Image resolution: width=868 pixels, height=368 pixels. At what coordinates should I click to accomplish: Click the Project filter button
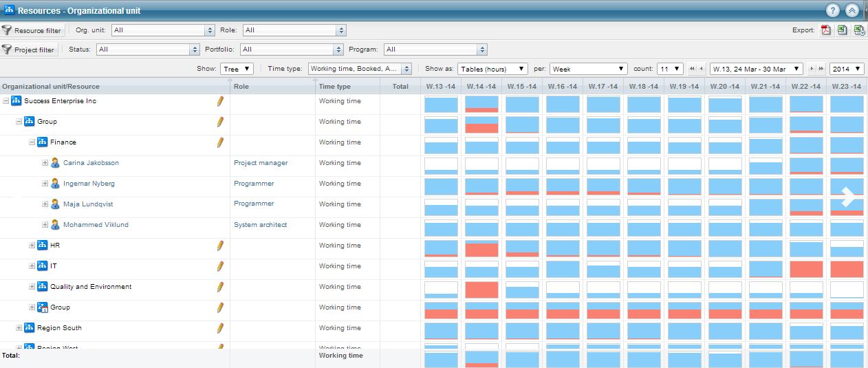29,50
